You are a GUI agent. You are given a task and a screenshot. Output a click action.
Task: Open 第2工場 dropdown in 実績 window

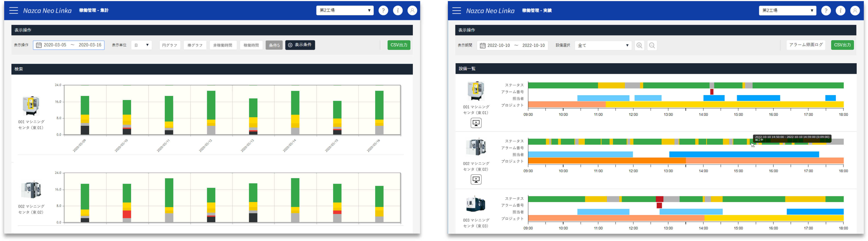[787, 11]
